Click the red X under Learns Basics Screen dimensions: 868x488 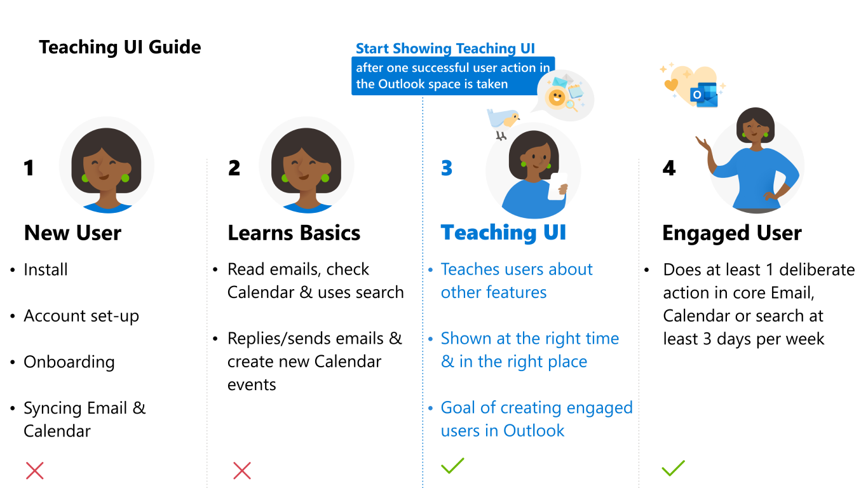coord(242,471)
